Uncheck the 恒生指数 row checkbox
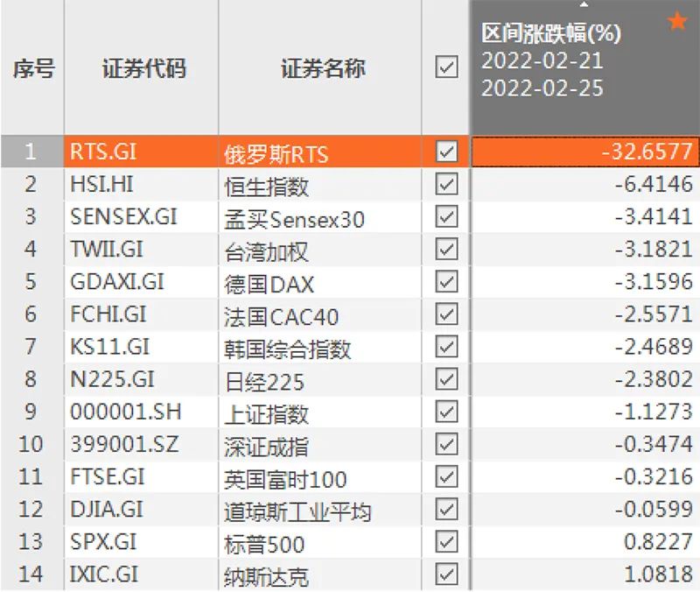This screenshot has width=700, height=592. click(446, 184)
